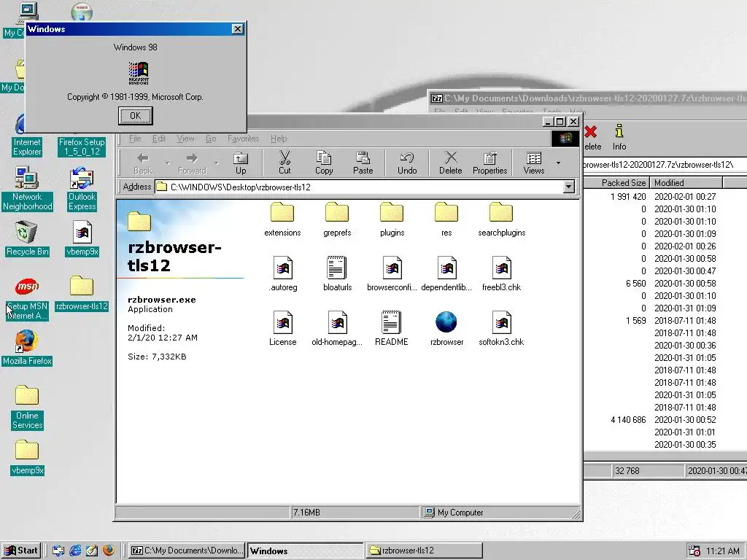Click the 7-Zip path field

tap(665, 165)
